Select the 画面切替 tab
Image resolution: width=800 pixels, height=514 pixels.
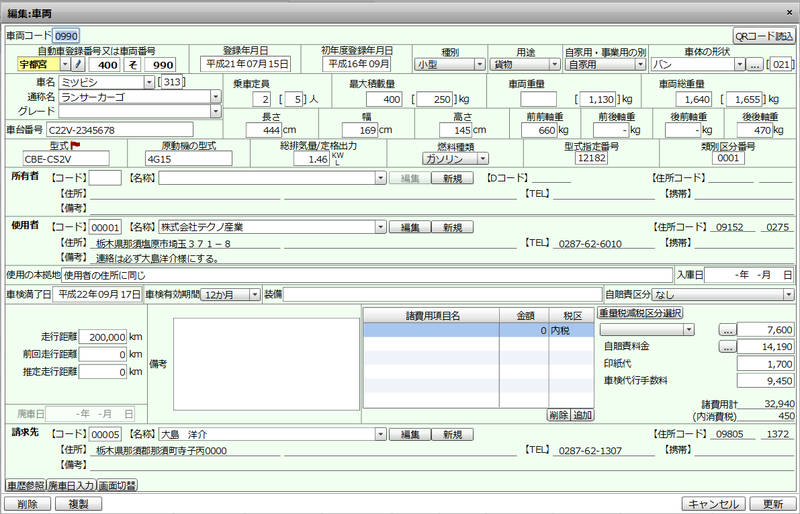coord(118,485)
